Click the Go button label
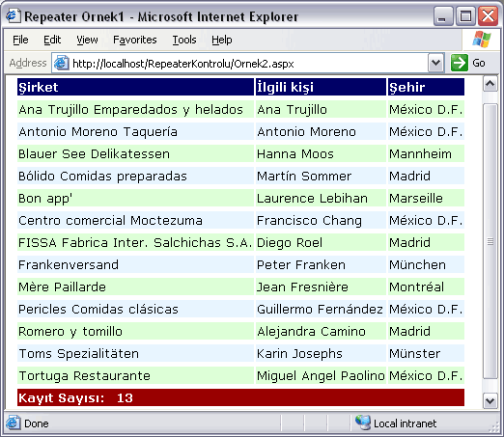Screen dimensions: 504x437 pyautogui.click(x=479, y=63)
